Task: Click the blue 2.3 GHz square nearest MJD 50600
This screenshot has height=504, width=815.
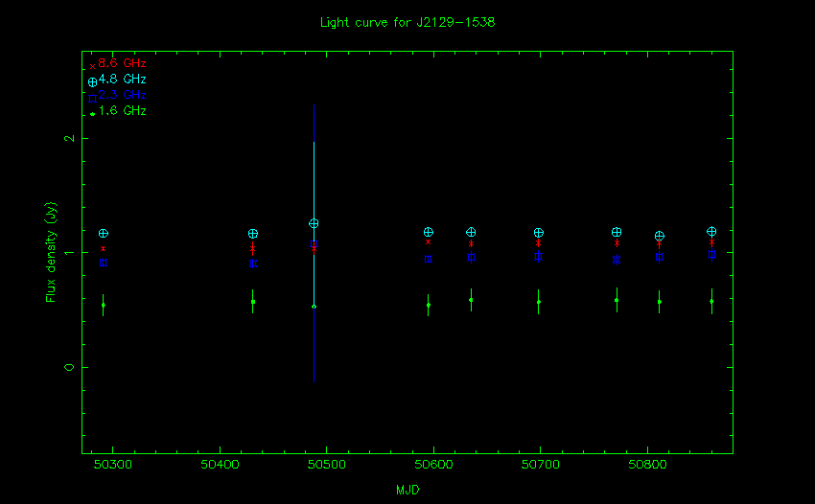Action: coord(429,259)
